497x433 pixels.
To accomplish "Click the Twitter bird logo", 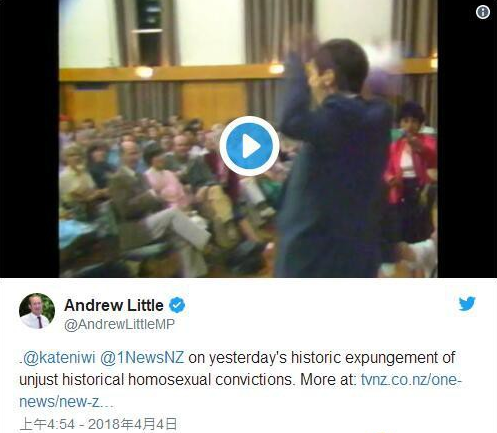I will [467, 304].
